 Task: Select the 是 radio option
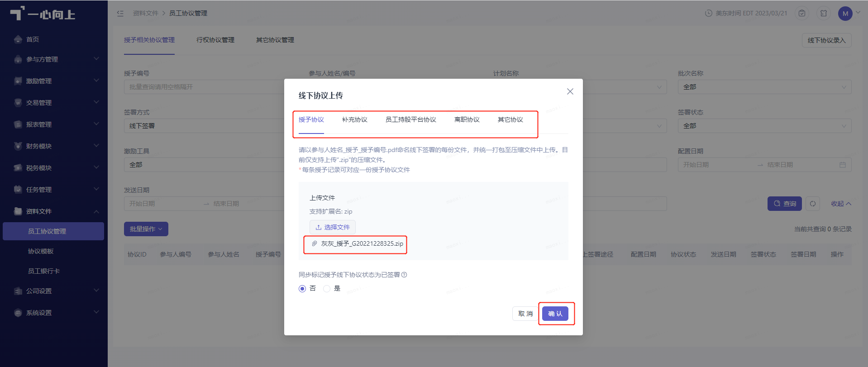(x=327, y=289)
